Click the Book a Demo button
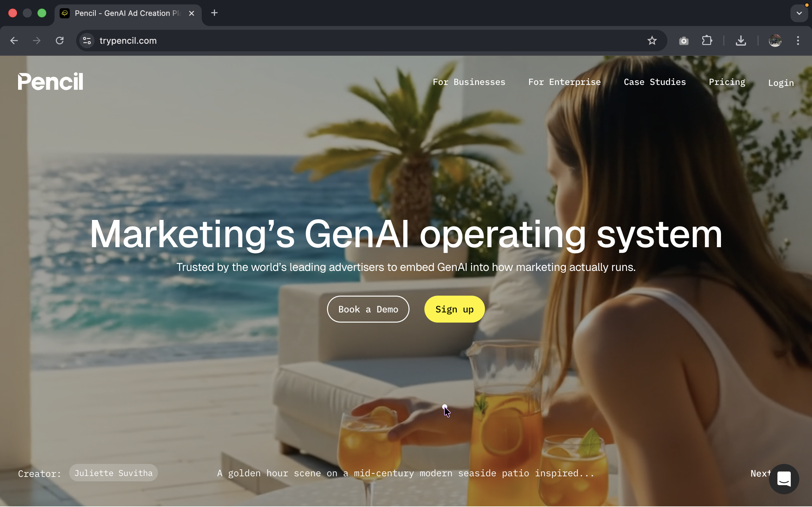This screenshot has width=812, height=507. click(x=368, y=309)
